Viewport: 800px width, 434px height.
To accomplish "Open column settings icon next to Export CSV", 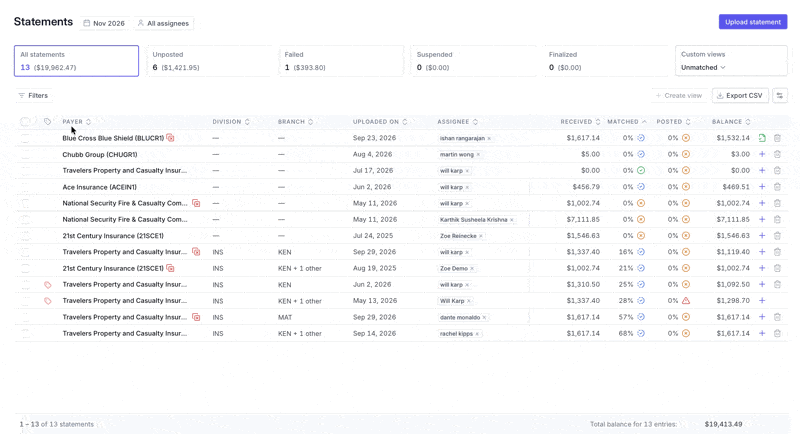I will coord(780,95).
